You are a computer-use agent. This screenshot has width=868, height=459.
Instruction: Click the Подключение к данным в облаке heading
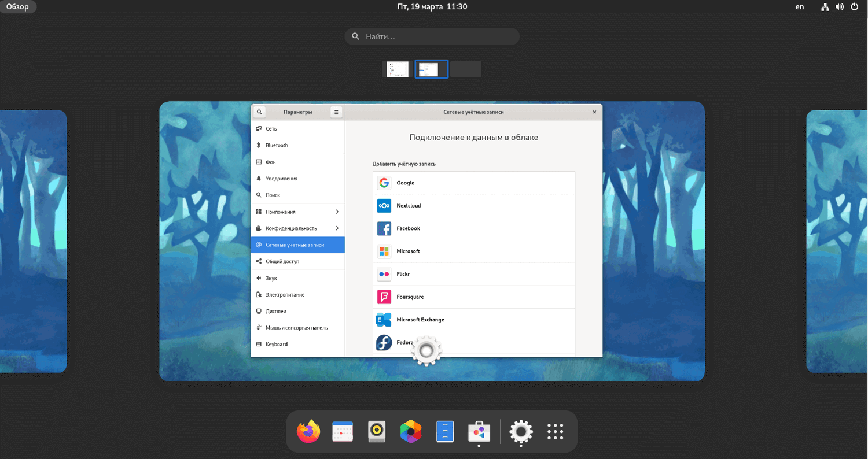click(474, 138)
